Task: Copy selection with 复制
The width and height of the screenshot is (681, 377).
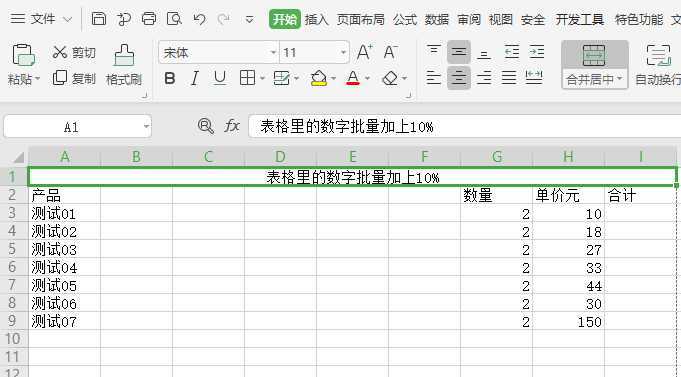Action: 73,78
